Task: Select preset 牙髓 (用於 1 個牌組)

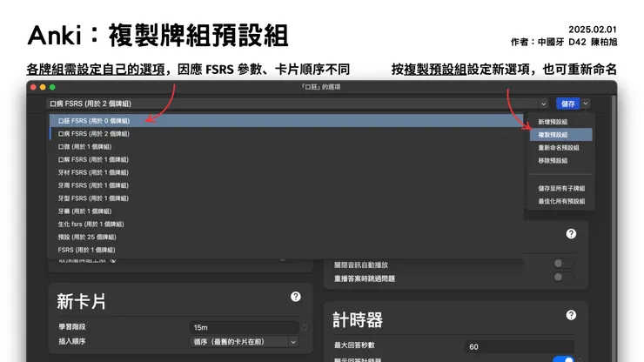Action: pyautogui.click(x=286, y=211)
